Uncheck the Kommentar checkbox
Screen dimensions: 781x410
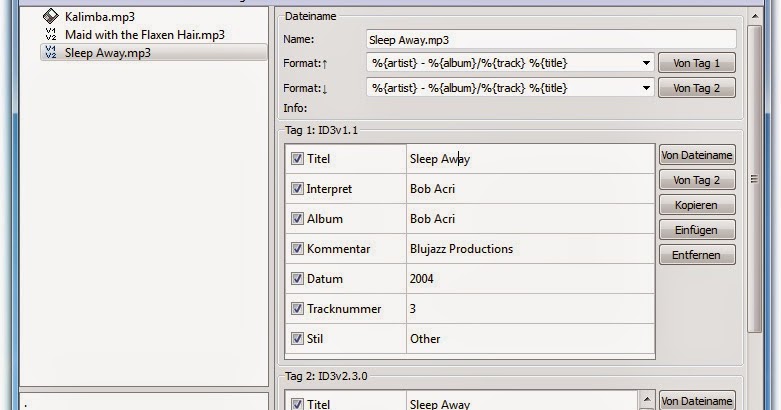pyautogui.click(x=297, y=248)
